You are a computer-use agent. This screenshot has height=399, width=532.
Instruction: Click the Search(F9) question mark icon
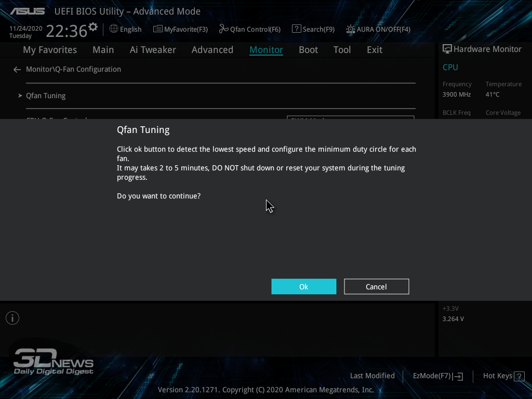[x=296, y=29]
